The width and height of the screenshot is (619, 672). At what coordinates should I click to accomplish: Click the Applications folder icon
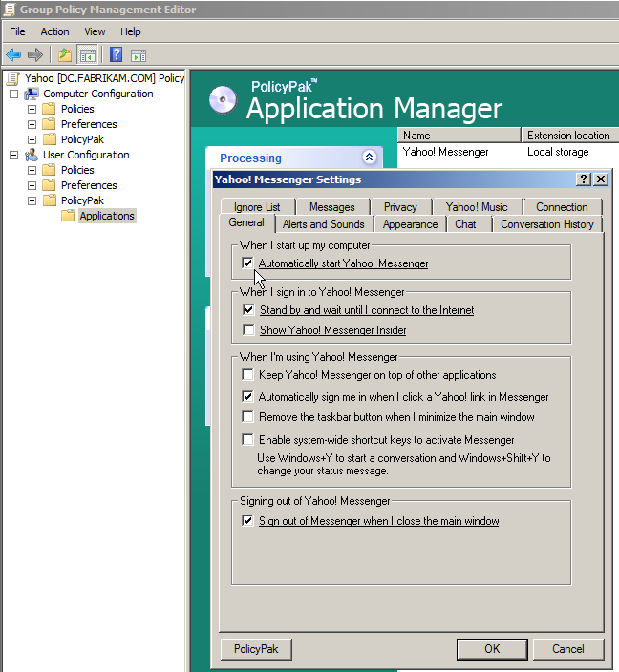tap(68, 216)
